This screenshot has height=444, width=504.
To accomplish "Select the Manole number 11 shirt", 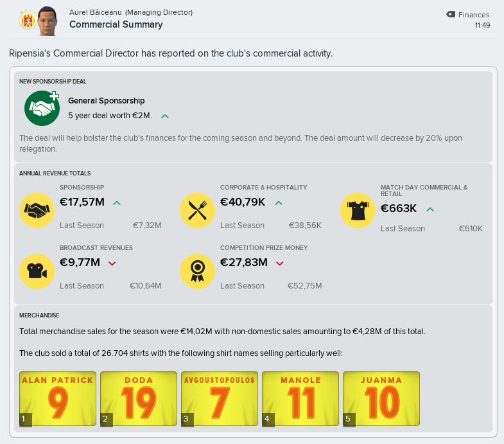I will 300,399.
